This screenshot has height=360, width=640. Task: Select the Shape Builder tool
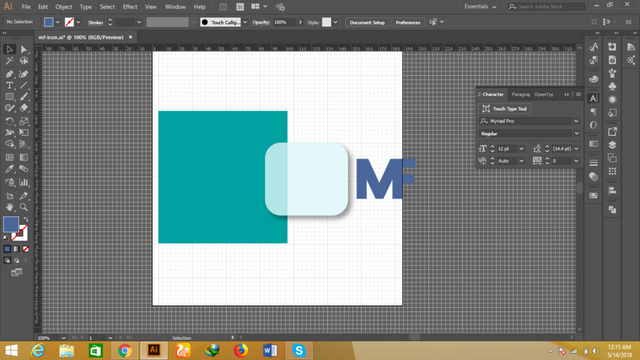(x=9, y=144)
